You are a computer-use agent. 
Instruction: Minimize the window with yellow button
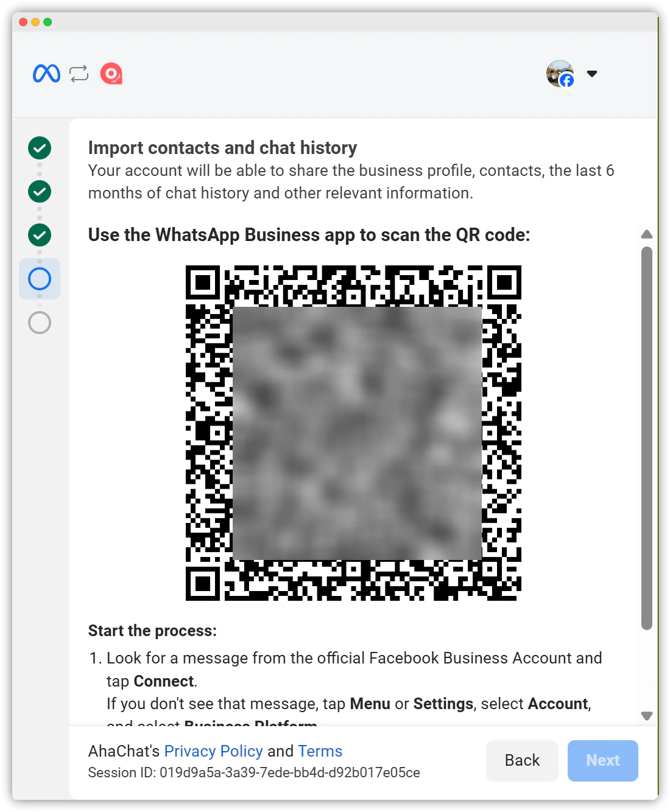[x=35, y=22]
